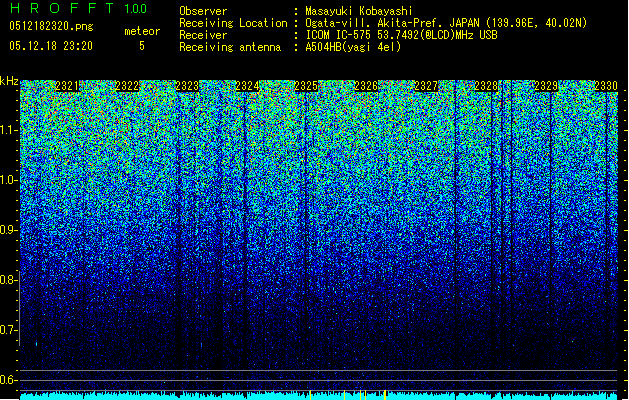
Task: Click the date stamp 05.12.18 23:20
Action: coord(51,46)
